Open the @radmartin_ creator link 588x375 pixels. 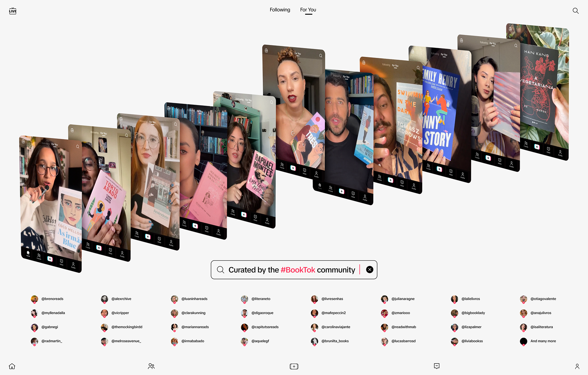coord(52,341)
